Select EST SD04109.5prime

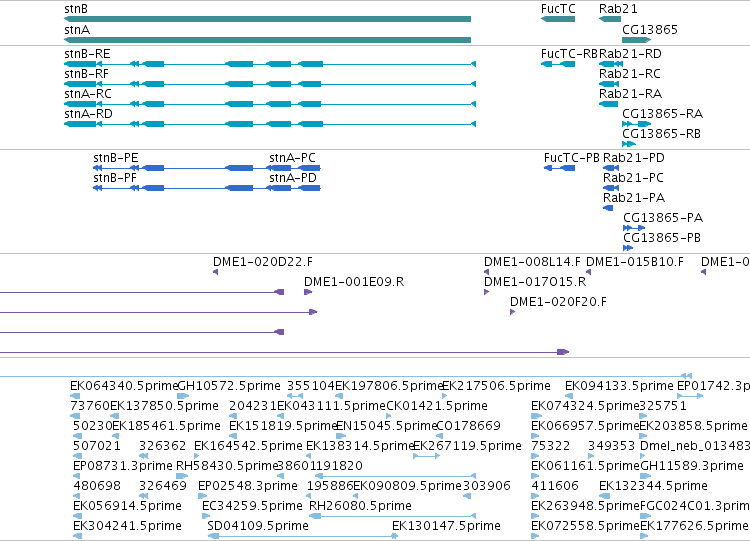click(x=303, y=537)
